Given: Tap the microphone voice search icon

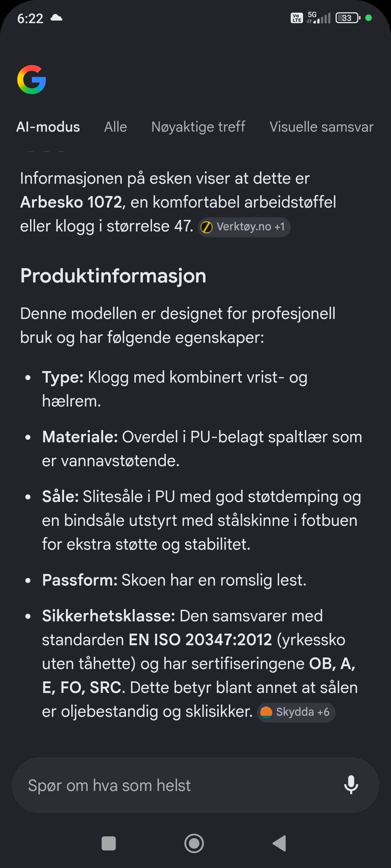Looking at the screenshot, I should click(351, 785).
